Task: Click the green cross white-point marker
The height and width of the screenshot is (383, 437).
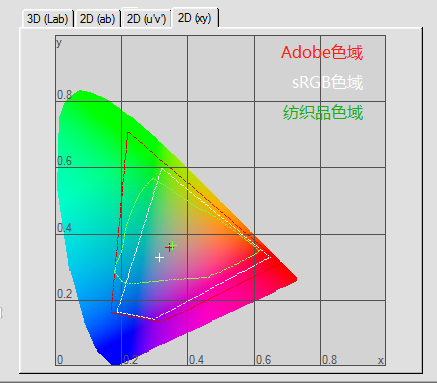Action: 173,246
